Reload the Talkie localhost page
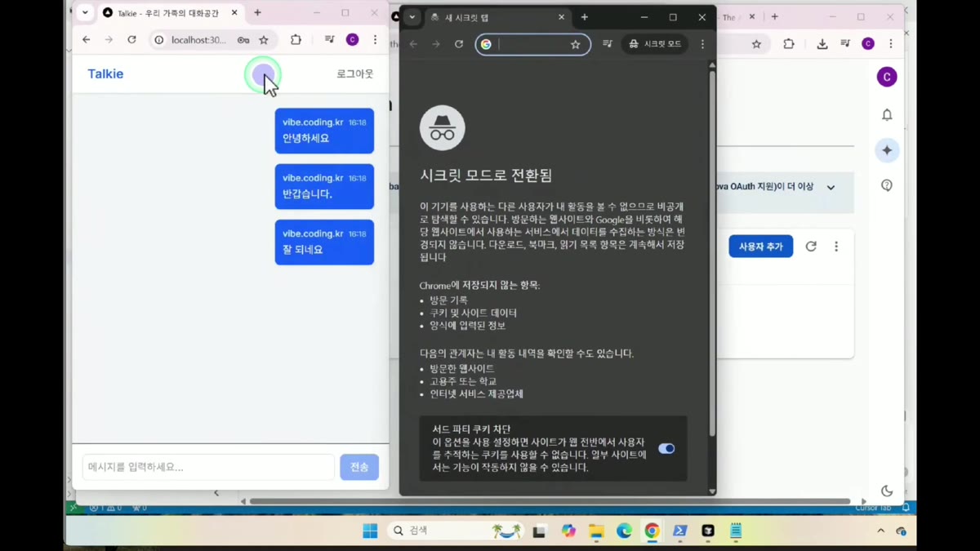This screenshot has width=980, height=551. click(131, 40)
